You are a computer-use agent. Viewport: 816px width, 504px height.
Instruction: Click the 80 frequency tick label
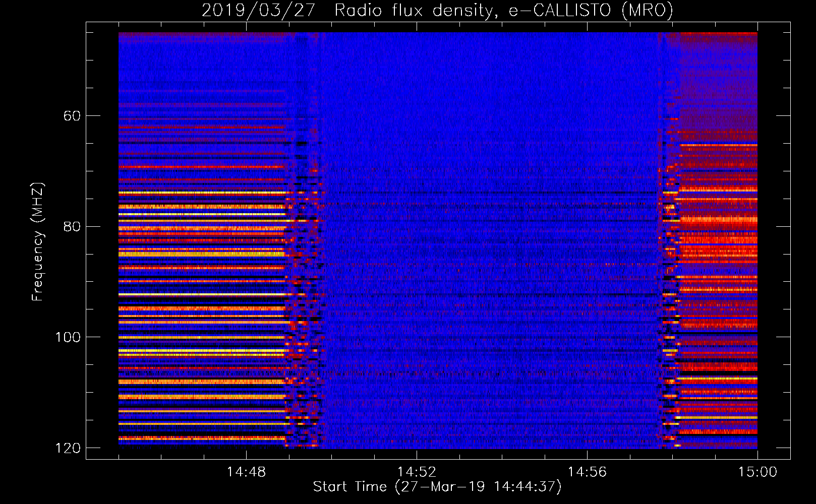(x=72, y=226)
